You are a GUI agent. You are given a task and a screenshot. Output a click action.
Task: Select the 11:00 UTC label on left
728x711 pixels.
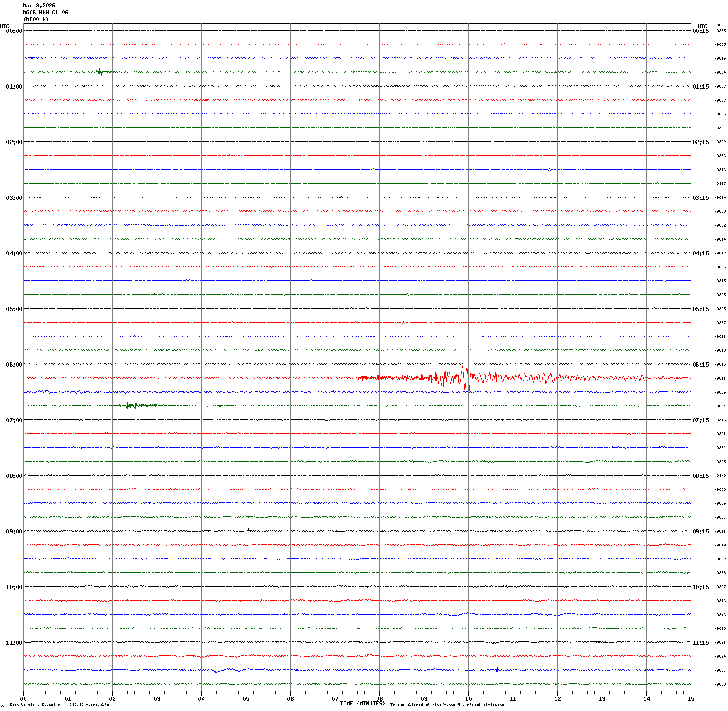point(14,643)
